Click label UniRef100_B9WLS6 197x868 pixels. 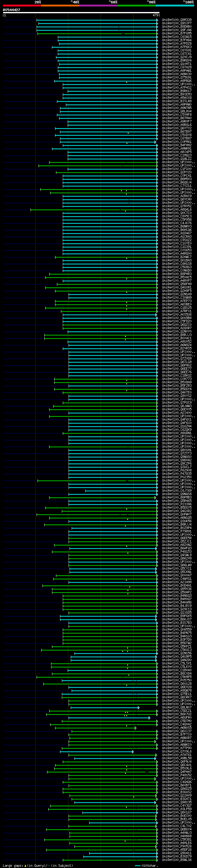point(177,860)
